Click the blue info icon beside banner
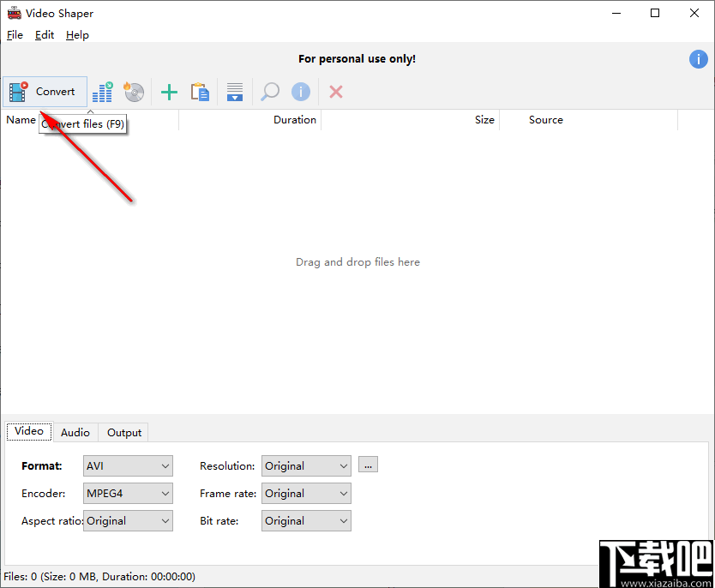The height and width of the screenshot is (588, 715). [699, 59]
